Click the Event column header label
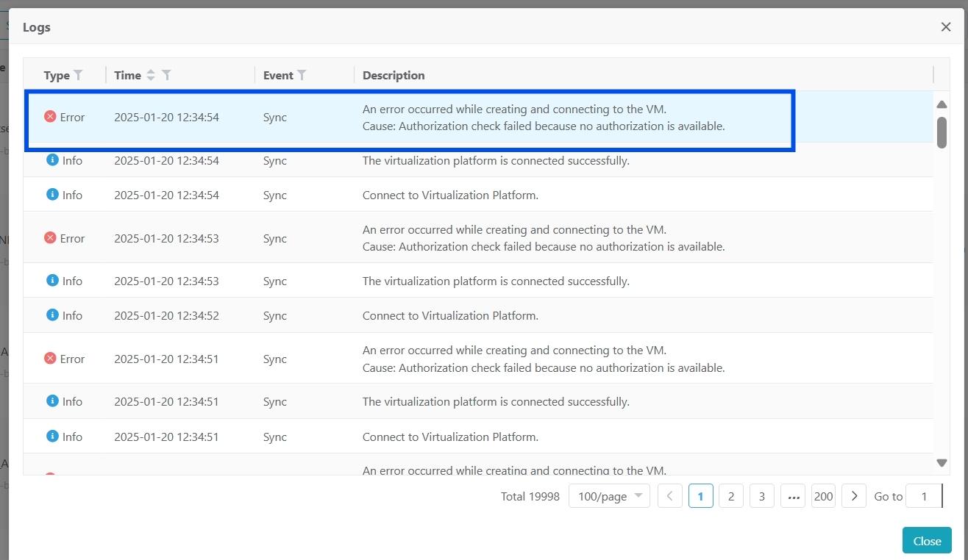The image size is (968, 560). click(278, 75)
